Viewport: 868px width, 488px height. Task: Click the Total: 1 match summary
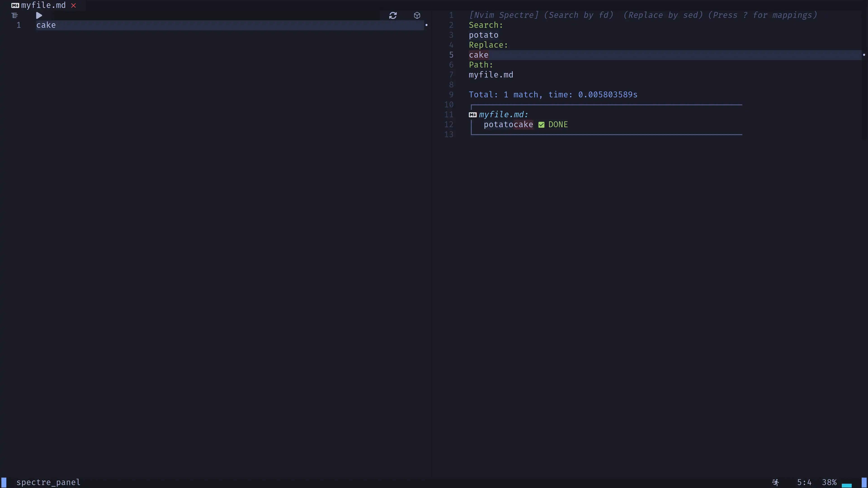553,95
